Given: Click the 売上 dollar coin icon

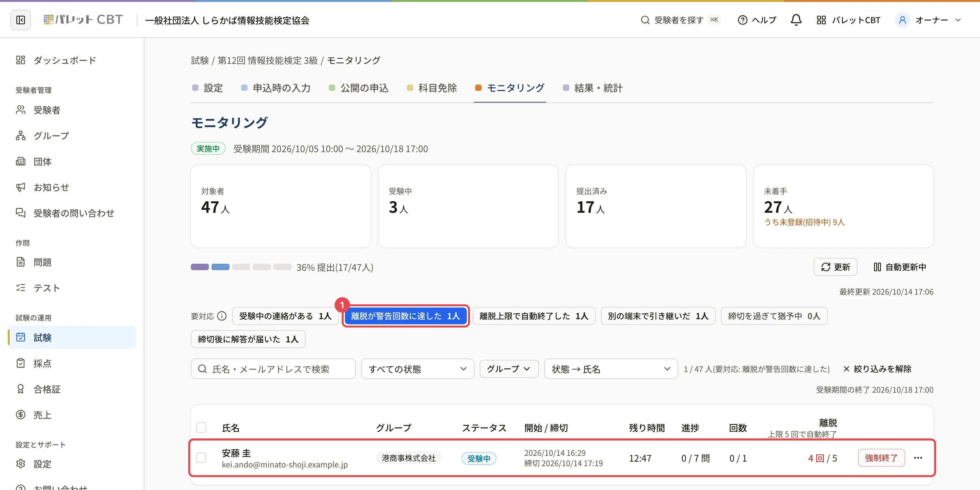Looking at the screenshot, I should (x=21, y=415).
